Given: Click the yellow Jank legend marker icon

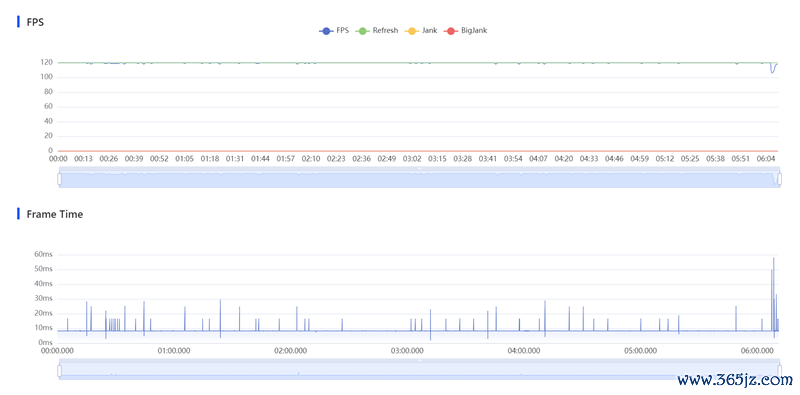Looking at the screenshot, I should [411, 31].
